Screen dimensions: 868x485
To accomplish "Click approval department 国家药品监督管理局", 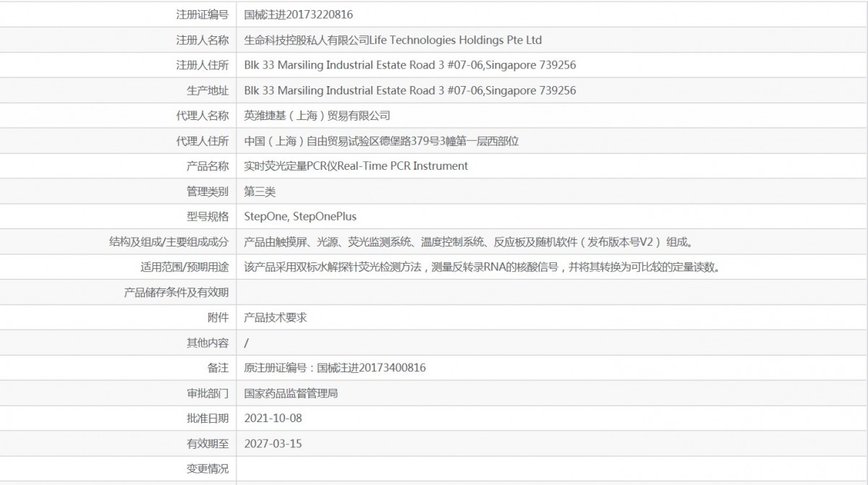I will pos(292,393).
